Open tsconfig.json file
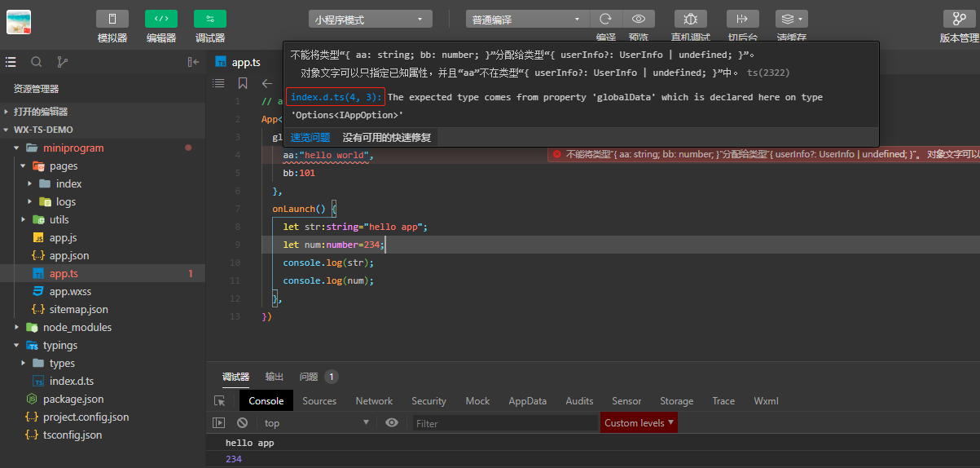This screenshot has height=468, width=980. click(103, 435)
